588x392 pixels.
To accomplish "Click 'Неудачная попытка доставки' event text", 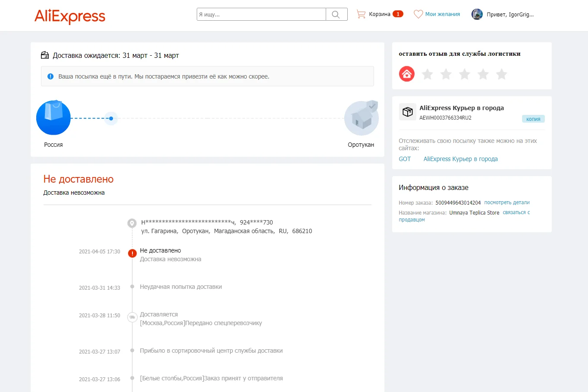I will pos(181,287).
